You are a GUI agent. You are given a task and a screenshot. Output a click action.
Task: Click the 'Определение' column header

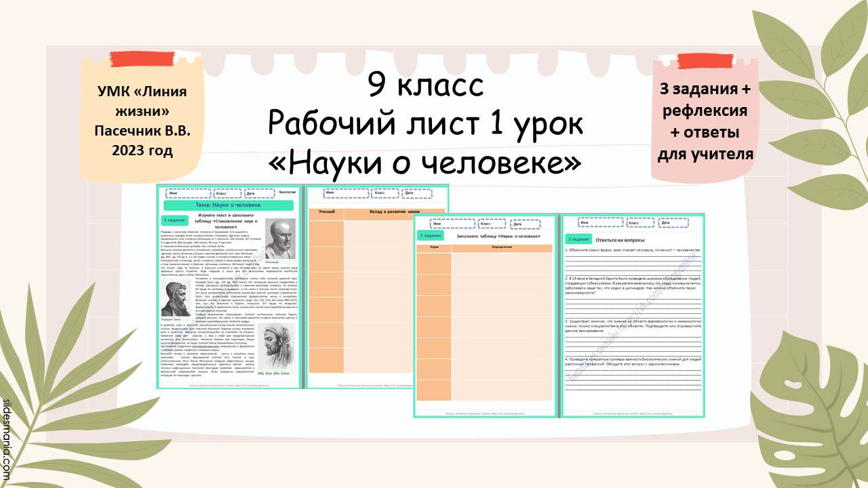(502, 248)
